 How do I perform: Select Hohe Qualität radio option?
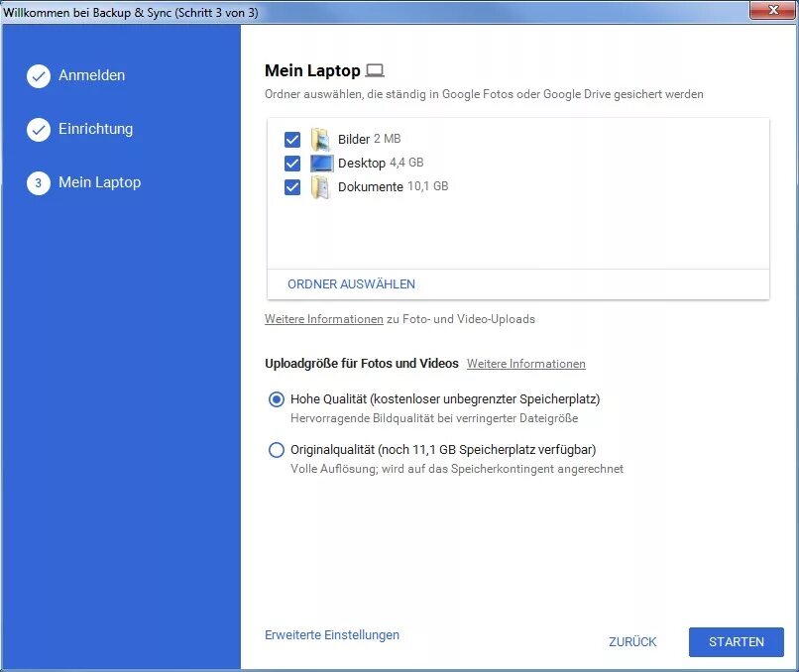pyautogui.click(x=277, y=399)
